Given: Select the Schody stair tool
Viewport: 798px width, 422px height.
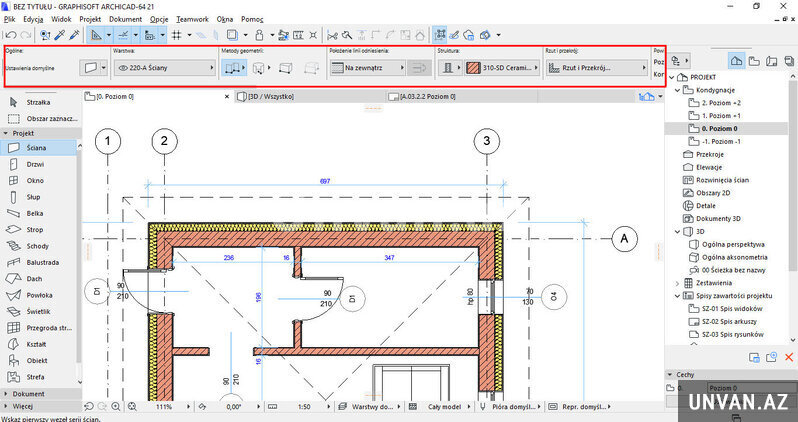Looking at the screenshot, I should pyautogui.click(x=39, y=246).
